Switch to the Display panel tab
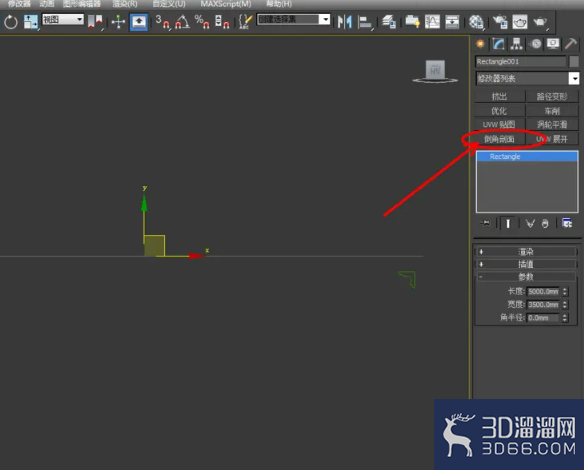The height and width of the screenshot is (470, 584). 553,44
